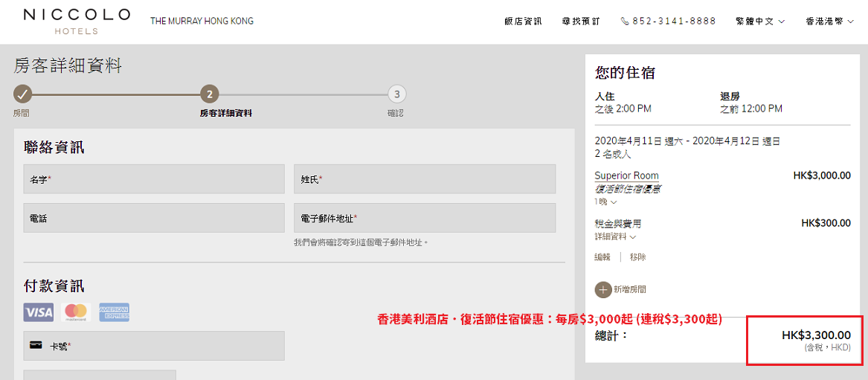Click 移除 to remove the room
Image resolution: width=868 pixels, height=380 pixels.
point(637,257)
